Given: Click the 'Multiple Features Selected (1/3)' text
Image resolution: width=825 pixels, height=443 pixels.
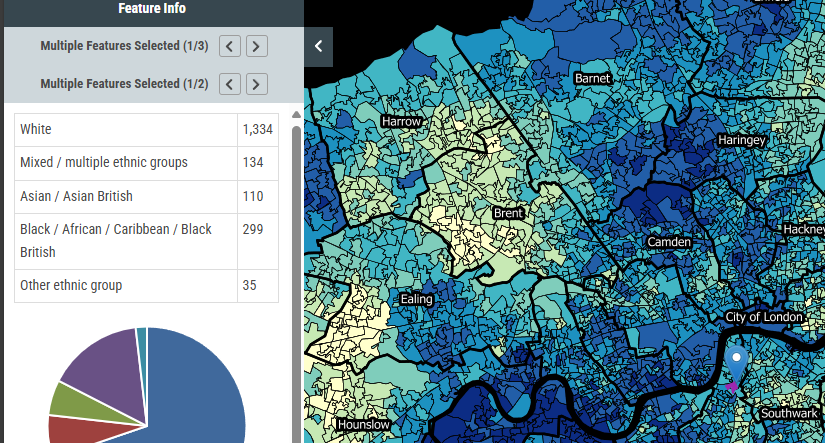Looking at the screenshot, I should [124, 46].
